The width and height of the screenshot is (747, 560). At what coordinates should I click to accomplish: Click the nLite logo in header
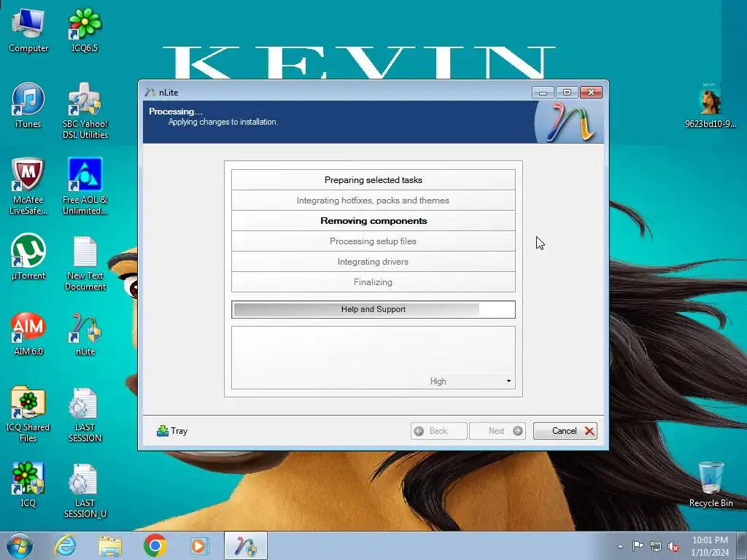pos(569,122)
